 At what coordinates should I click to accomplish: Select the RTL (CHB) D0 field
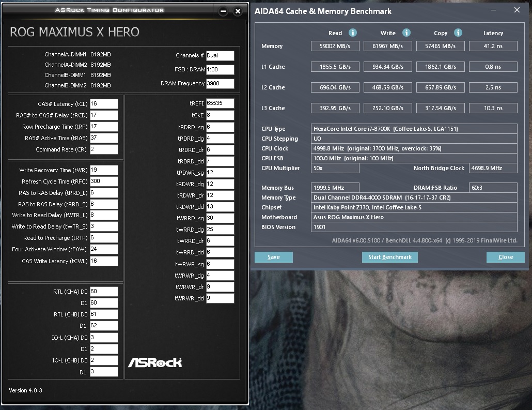point(104,314)
